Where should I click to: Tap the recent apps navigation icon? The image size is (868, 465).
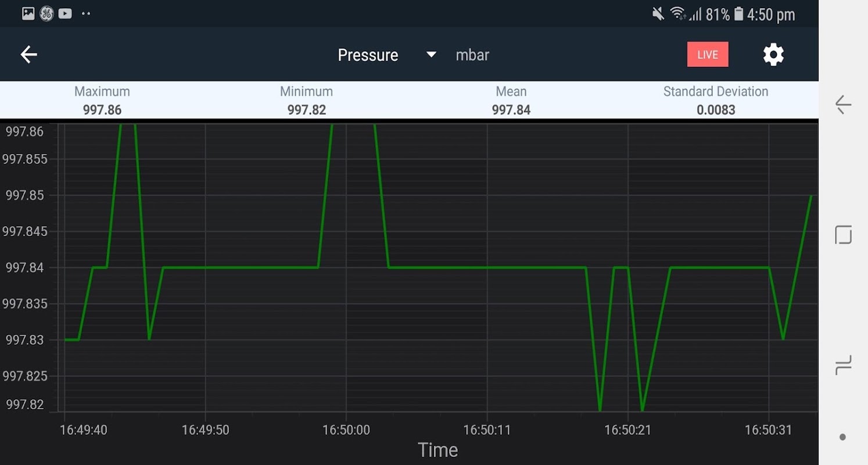[x=843, y=365]
